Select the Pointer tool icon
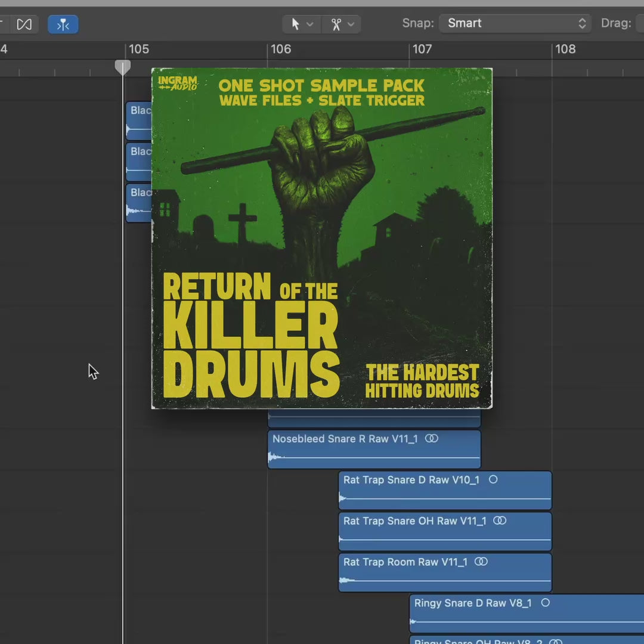 point(295,24)
